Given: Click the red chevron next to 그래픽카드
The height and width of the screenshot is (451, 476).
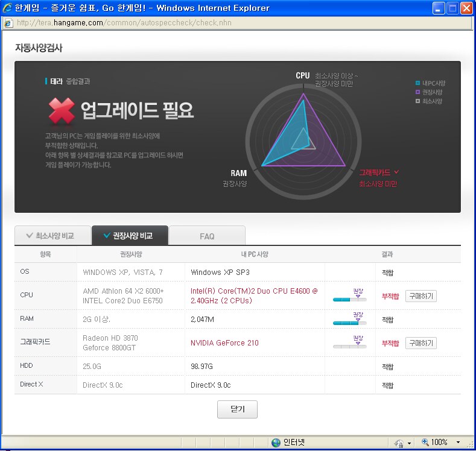Looking at the screenshot, I should pyautogui.click(x=396, y=172).
